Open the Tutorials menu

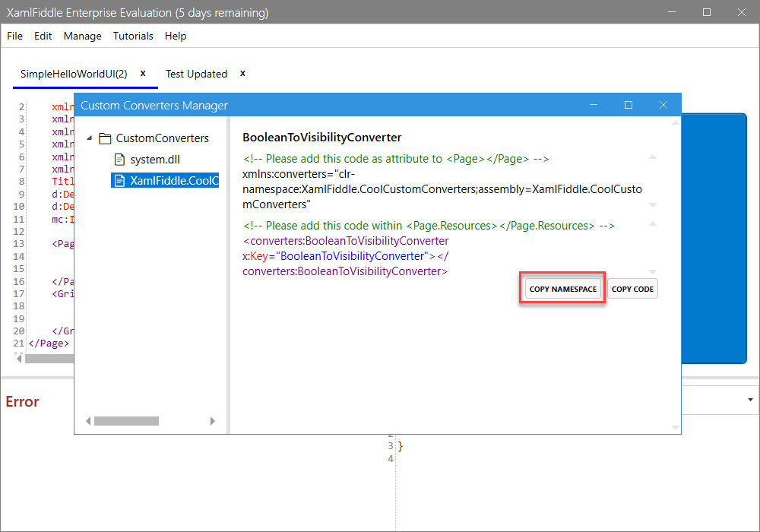pyautogui.click(x=133, y=36)
